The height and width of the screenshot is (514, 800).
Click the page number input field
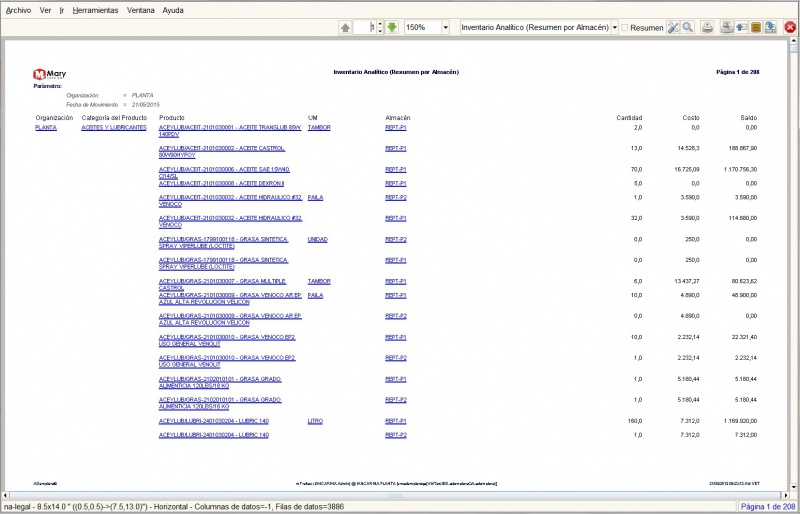[365, 28]
